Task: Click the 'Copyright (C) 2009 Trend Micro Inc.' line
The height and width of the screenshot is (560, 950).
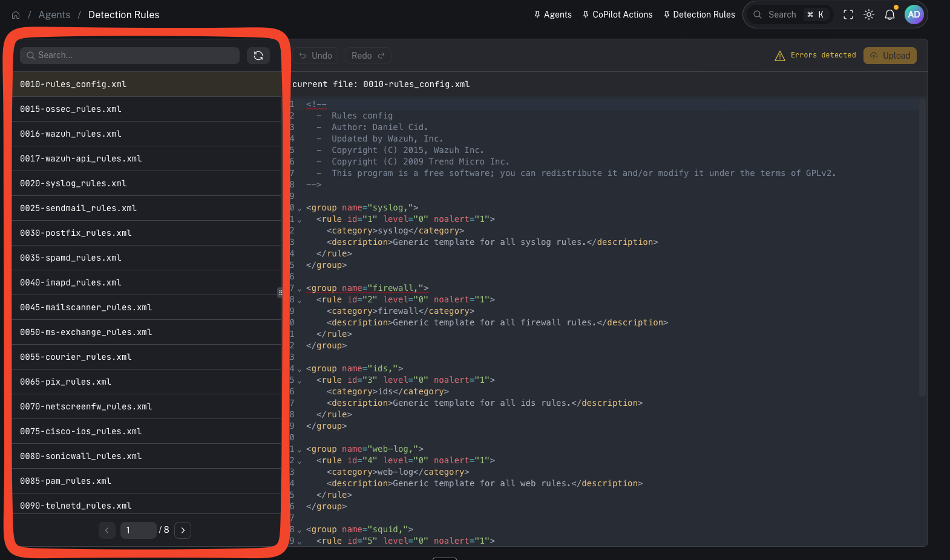Action: (421, 161)
